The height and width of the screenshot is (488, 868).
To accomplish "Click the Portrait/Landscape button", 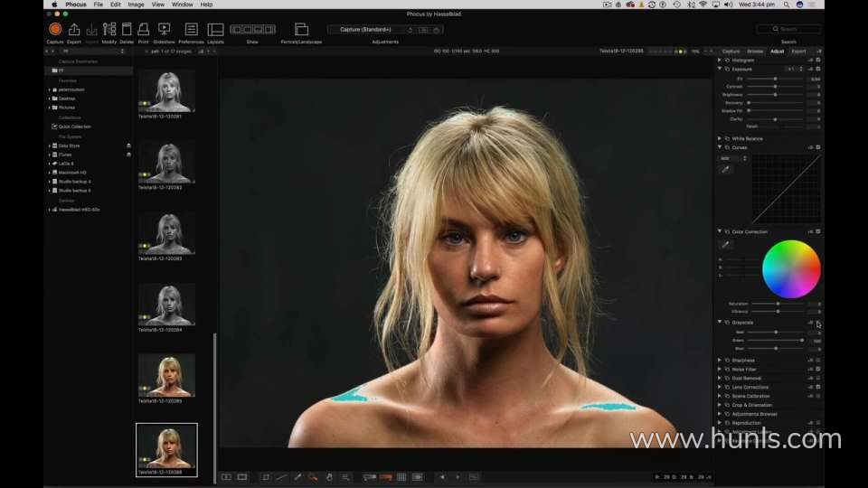I will [x=301, y=30].
